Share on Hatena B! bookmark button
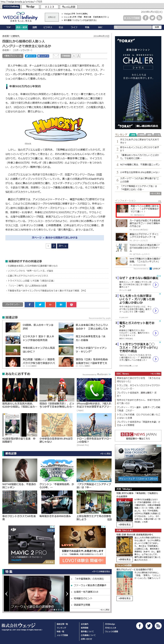Image resolution: width=164 pixels, height=644 pixels. point(61,304)
